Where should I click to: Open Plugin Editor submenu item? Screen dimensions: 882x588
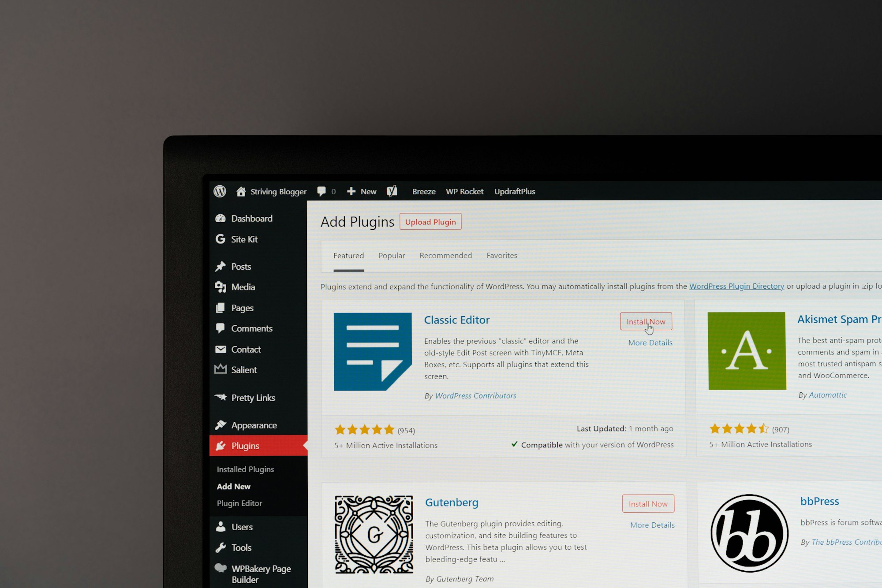pyautogui.click(x=240, y=502)
